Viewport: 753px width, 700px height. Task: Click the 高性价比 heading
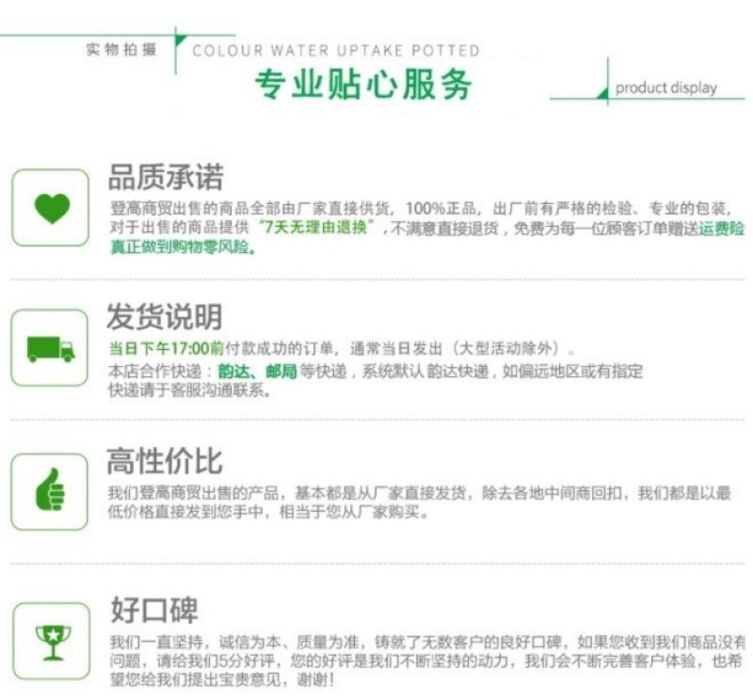(164, 461)
